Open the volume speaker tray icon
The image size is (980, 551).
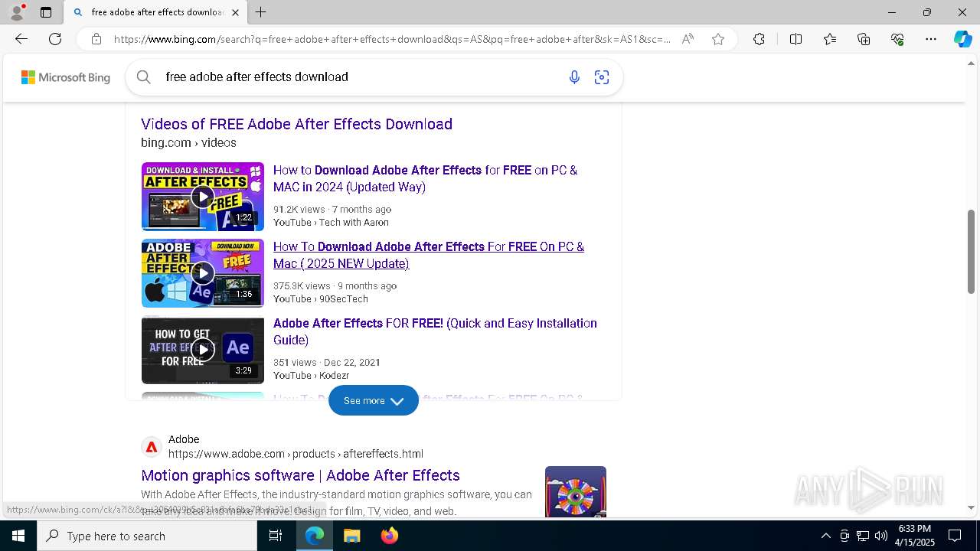[x=881, y=536]
